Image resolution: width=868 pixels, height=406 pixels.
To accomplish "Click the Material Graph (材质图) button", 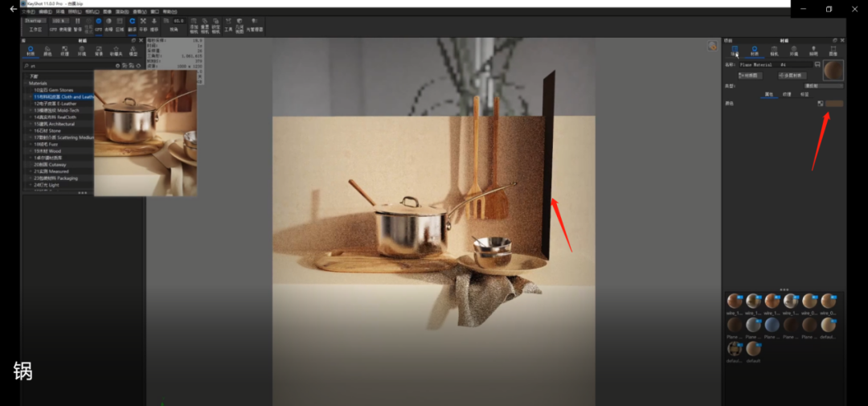I will coord(752,75).
